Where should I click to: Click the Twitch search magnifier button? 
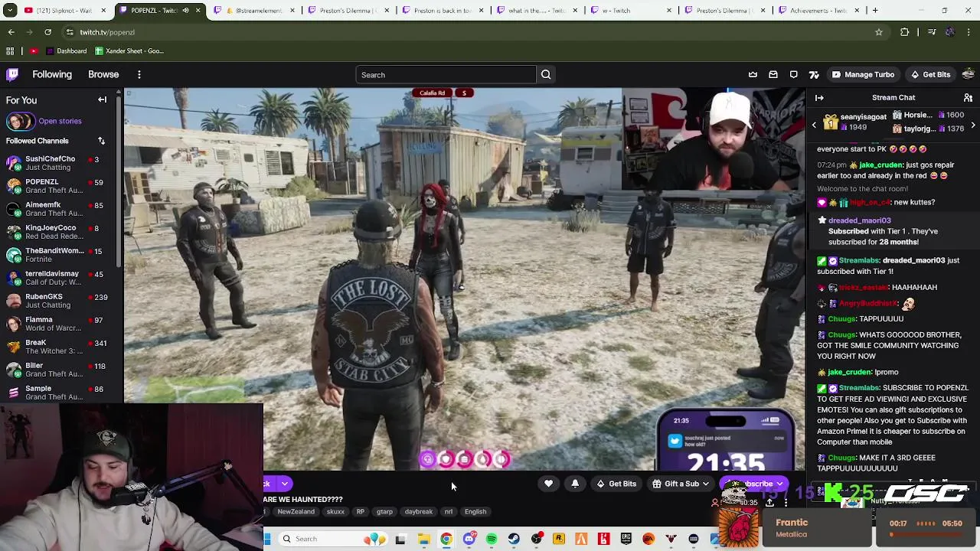click(546, 75)
